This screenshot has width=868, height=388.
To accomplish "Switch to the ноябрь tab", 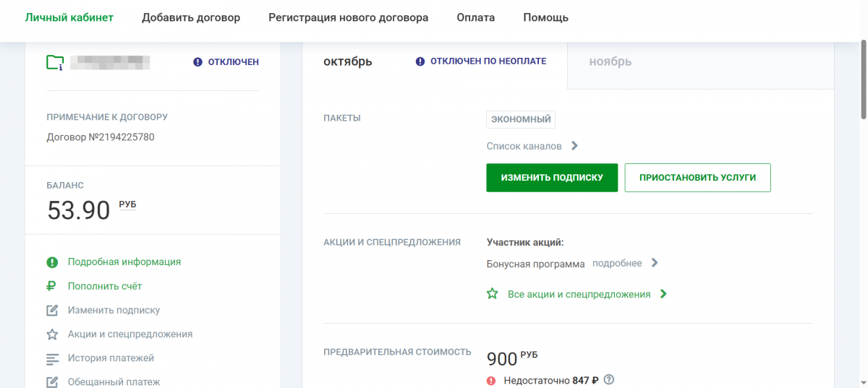I will point(610,62).
